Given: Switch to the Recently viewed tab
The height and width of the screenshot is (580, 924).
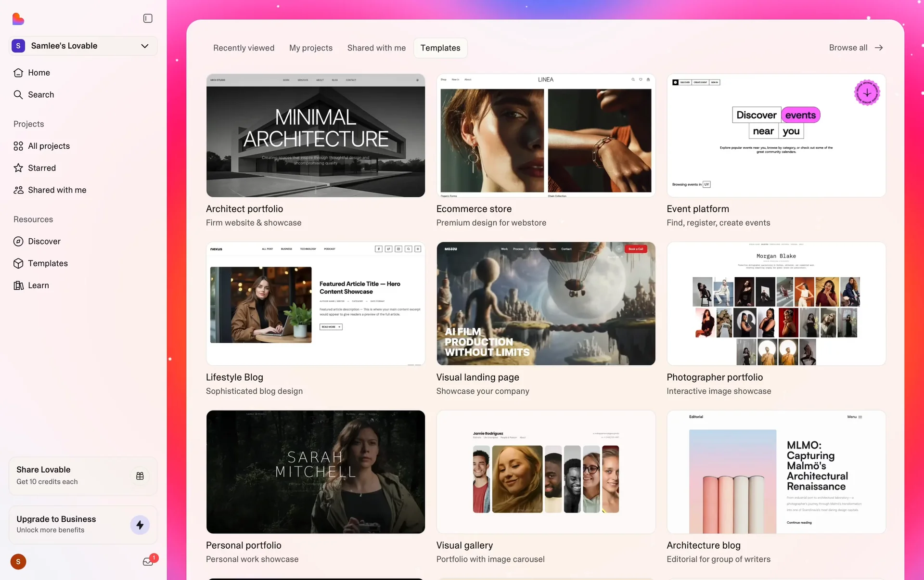Looking at the screenshot, I should pos(244,48).
